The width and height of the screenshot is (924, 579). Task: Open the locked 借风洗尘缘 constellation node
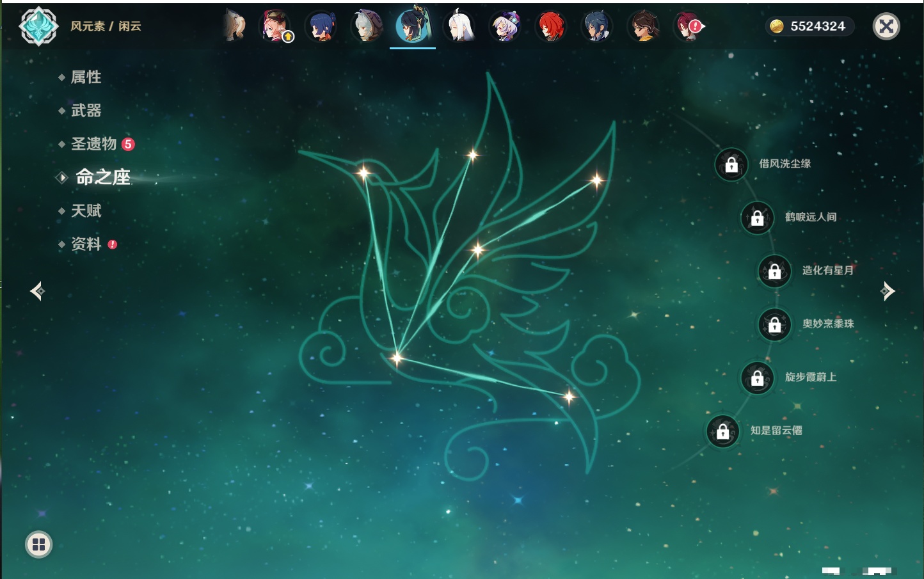(x=731, y=164)
